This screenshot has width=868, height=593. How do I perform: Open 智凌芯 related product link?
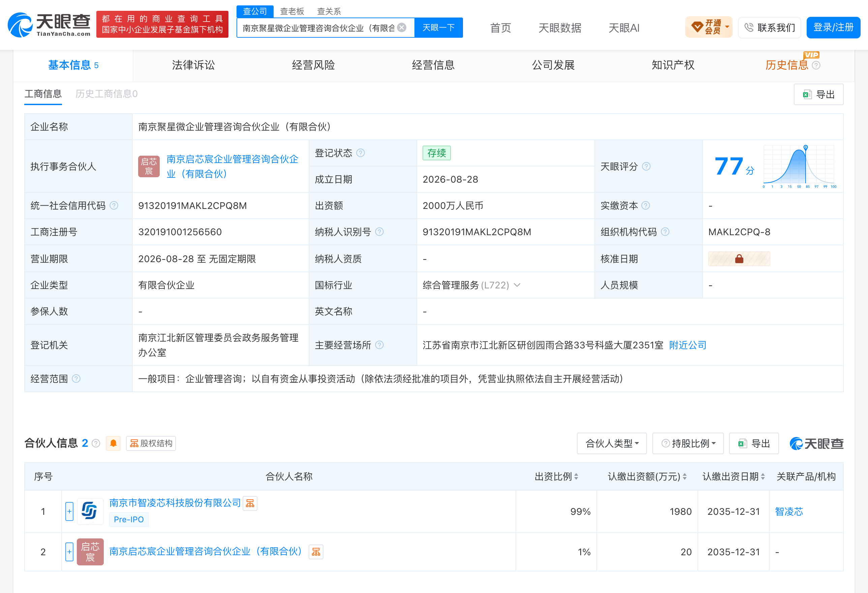[789, 511]
